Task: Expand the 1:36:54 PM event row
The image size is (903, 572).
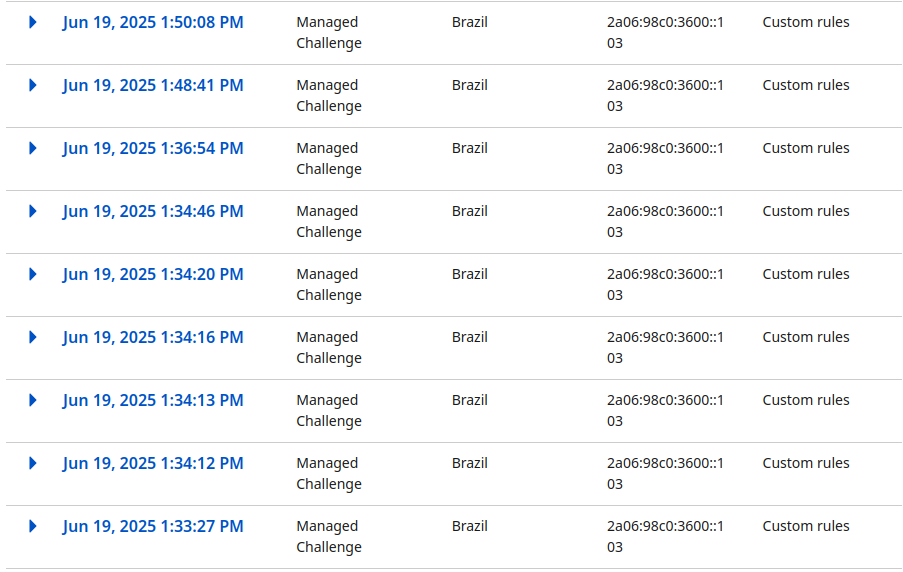Action: tap(33, 149)
